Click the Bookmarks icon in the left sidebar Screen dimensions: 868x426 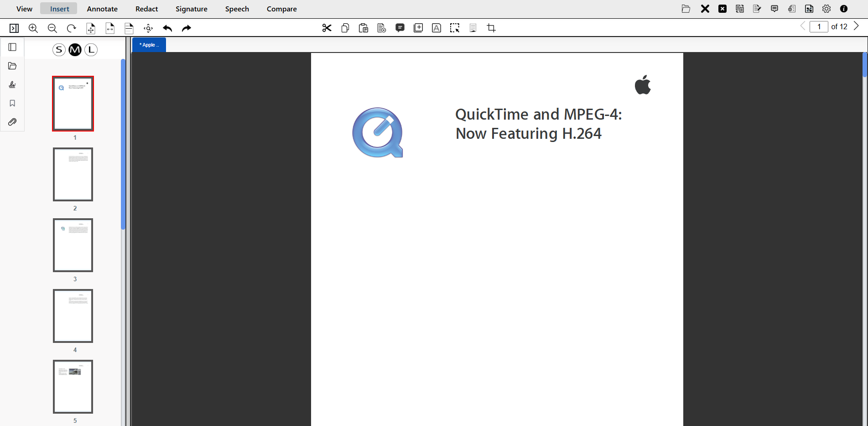[x=12, y=103]
